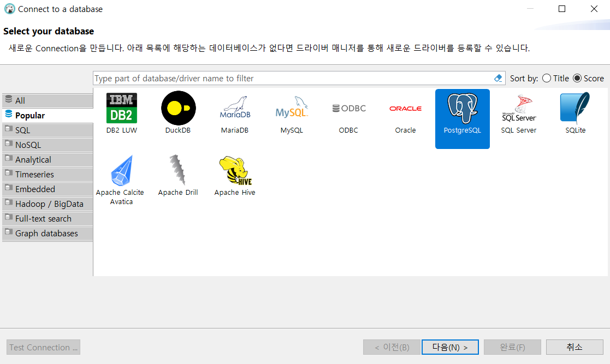This screenshot has width=610, height=364.
Task: Pick the Apache Calcite Avatica icon
Action: pyautogui.click(x=121, y=171)
